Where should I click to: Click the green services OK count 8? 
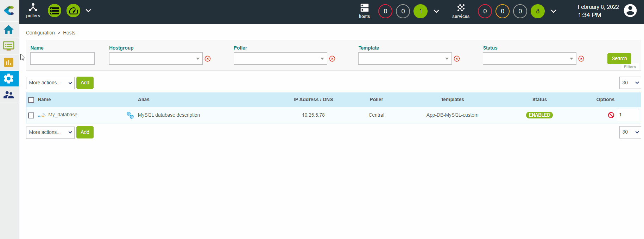[x=537, y=11]
